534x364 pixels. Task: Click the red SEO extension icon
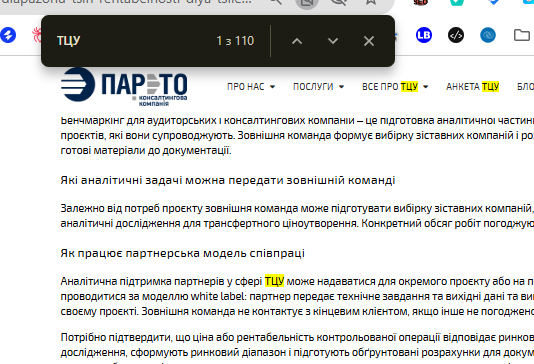click(x=421, y=2)
